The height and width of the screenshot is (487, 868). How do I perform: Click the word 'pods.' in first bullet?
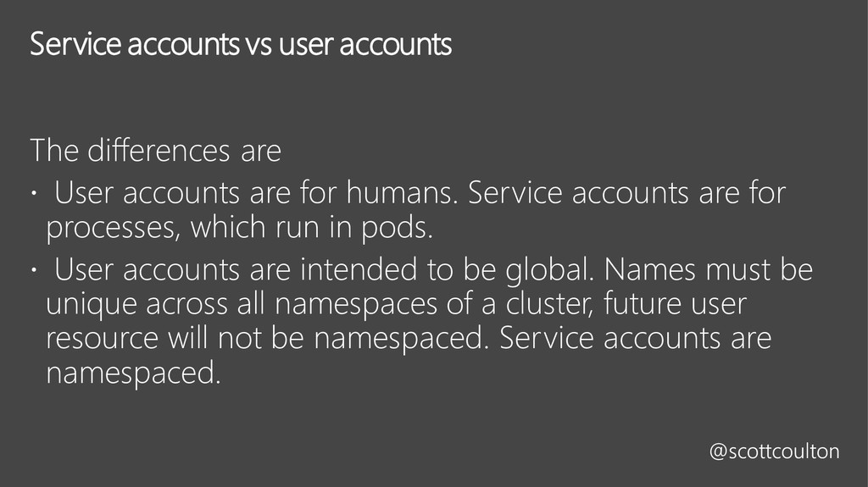(x=397, y=228)
